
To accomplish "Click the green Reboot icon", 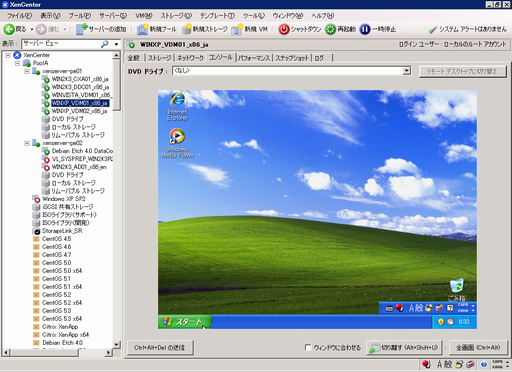I will click(x=330, y=29).
